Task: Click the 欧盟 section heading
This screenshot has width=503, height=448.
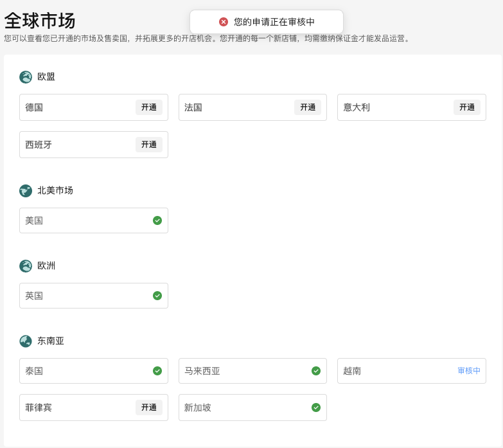Action: (46, 76)
